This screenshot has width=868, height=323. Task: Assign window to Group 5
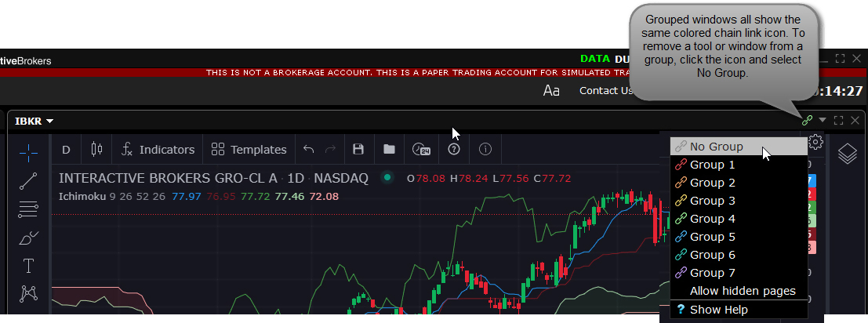click(739, 237)
